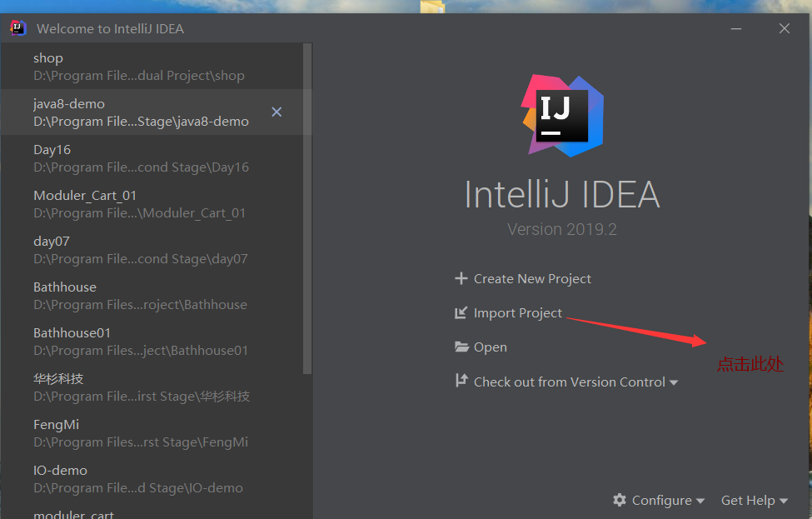
Task: Remove java8-demo from recent projects list
Action: [x=276, y=111]
